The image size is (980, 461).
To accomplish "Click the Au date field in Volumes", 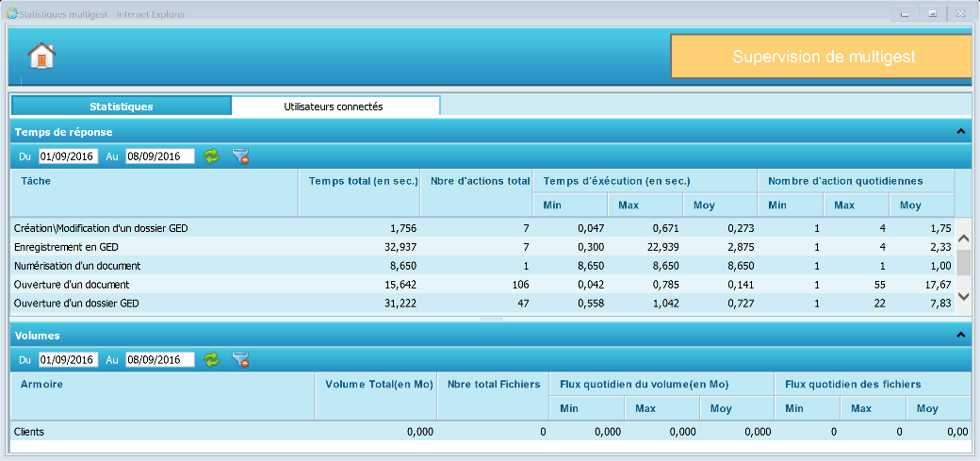I will tap(160, 360).
